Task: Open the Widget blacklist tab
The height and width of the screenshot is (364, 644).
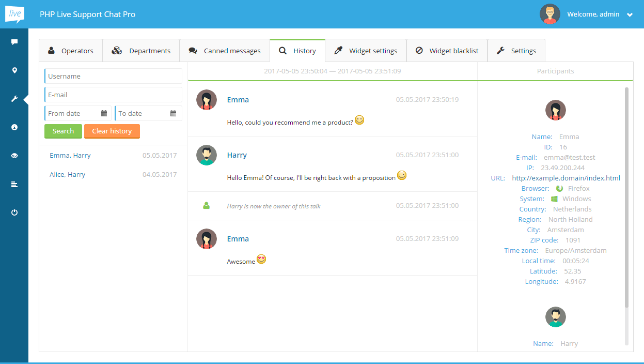Action: click(x=447, y=51)
